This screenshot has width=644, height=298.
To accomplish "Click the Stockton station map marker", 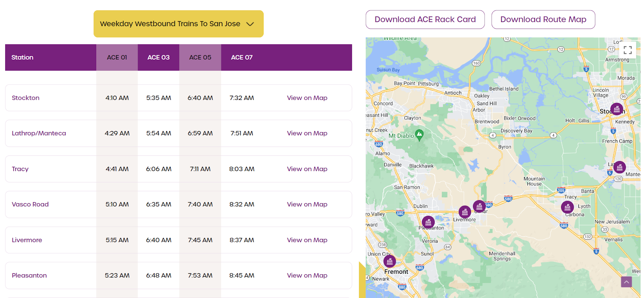I will (x=617, y=109).
